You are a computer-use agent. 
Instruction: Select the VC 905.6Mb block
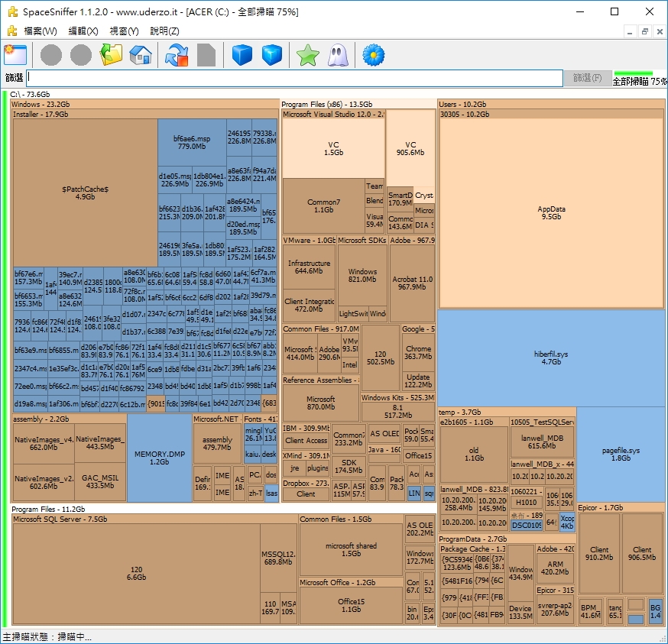pyautogui.click(x=410, y=149)
